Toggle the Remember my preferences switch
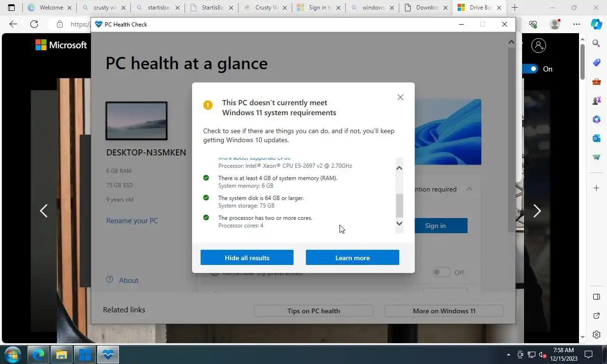Viewport: 607px width, 364px height. click(441, 272)
